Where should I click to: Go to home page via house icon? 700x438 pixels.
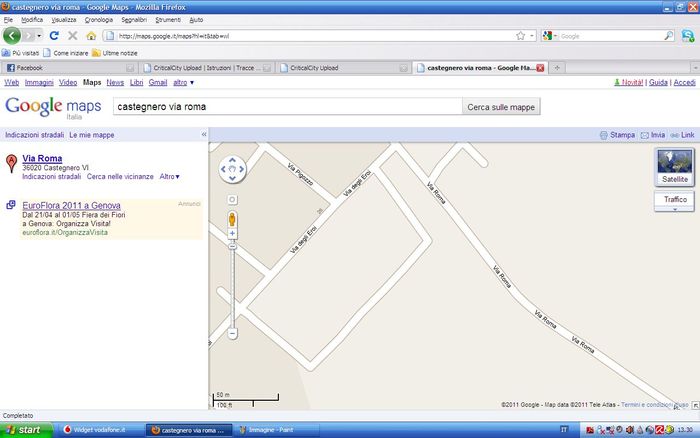coord(91,36)
